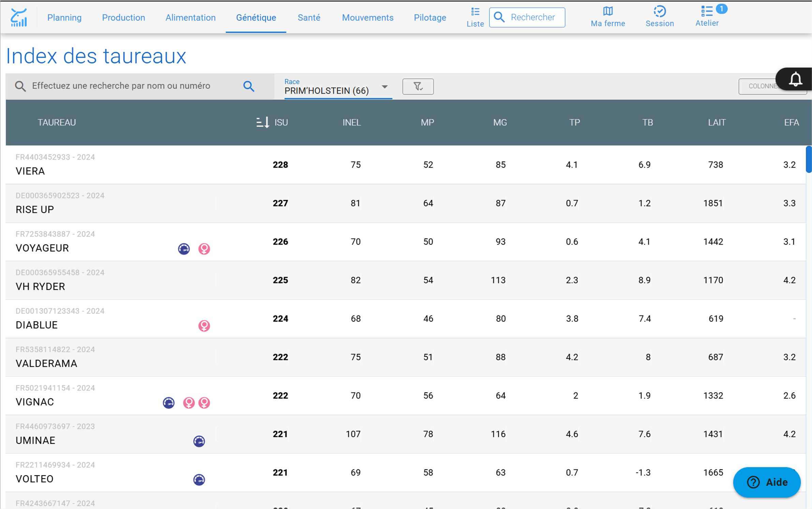Sort by the LAIT column header

point(716,122)
